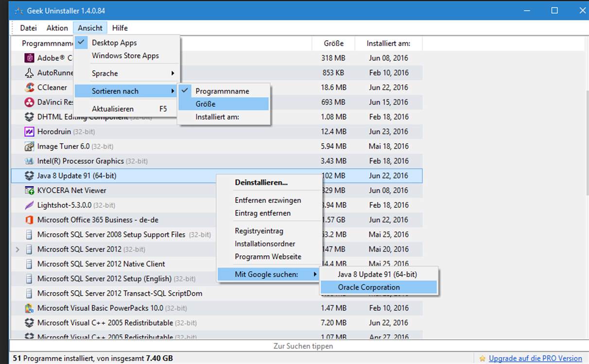
Task: Choose Eintrag entfernen
Action: [269, 213]
